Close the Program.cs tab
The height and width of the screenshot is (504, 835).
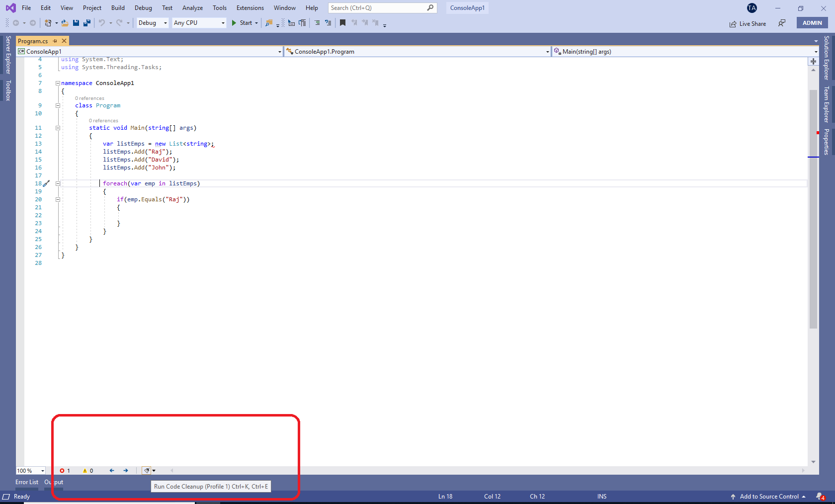click(64, 41)
